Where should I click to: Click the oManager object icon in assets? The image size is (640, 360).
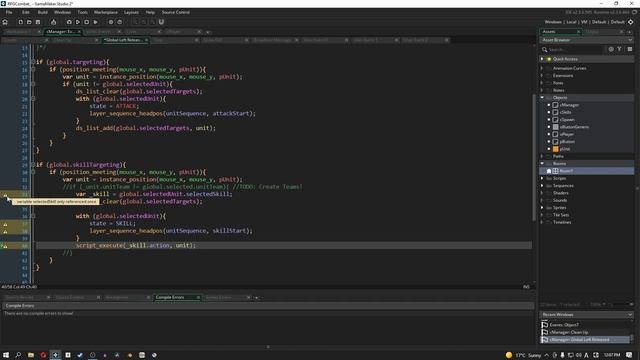(556, 105)
